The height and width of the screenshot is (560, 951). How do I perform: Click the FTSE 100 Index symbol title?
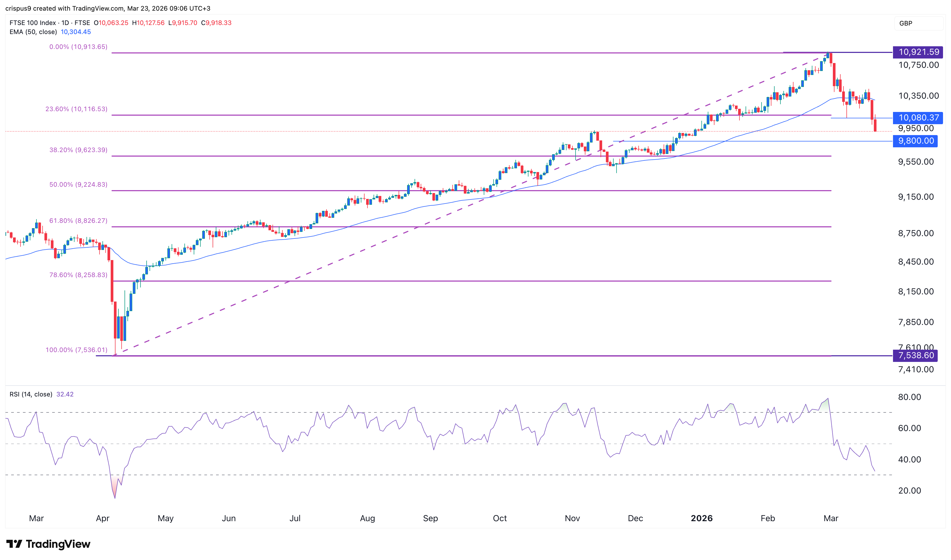(32, 23)
